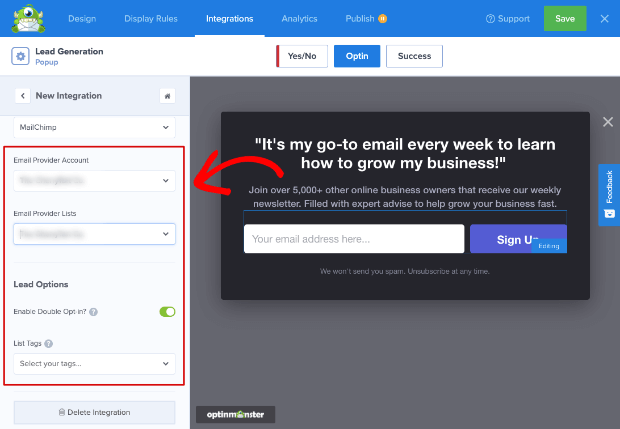The height and width of the screenshot is (429, 620).
Task: Select the popup headline text
Action: (x=405, y=154)
